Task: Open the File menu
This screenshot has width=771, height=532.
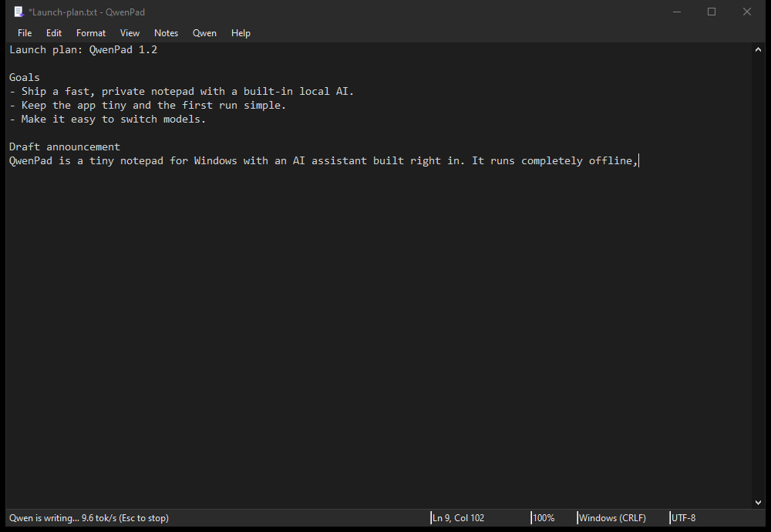Action: 25,33
